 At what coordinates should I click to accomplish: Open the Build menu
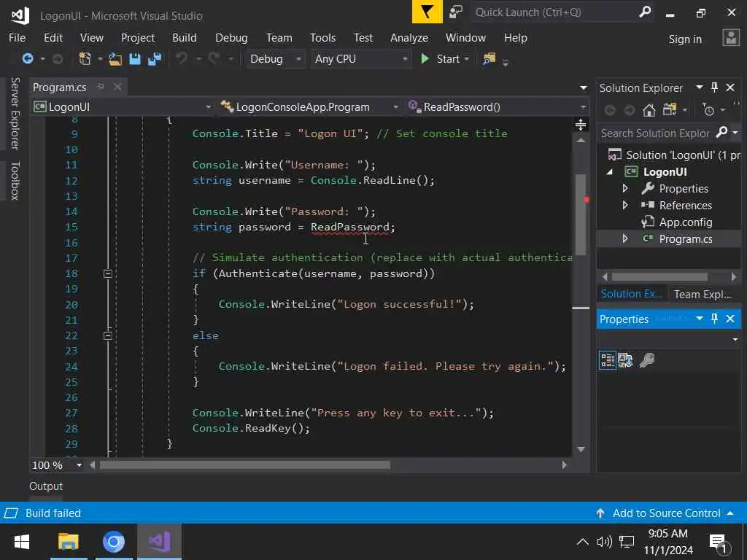click(185, 38)
